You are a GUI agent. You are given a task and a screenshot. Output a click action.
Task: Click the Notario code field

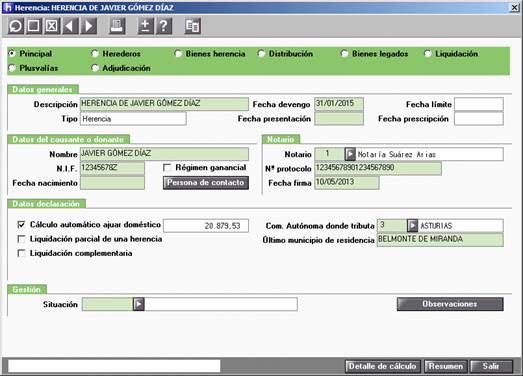[x=330, y=154]
